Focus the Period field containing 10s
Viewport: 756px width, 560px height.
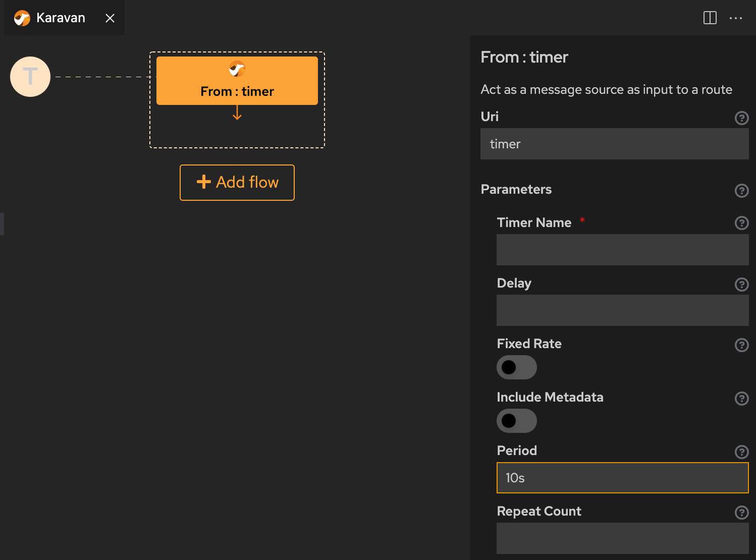click(623, 478)
